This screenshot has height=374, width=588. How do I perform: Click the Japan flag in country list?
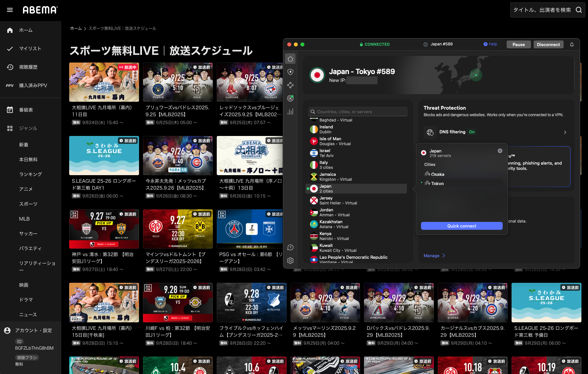314,189
